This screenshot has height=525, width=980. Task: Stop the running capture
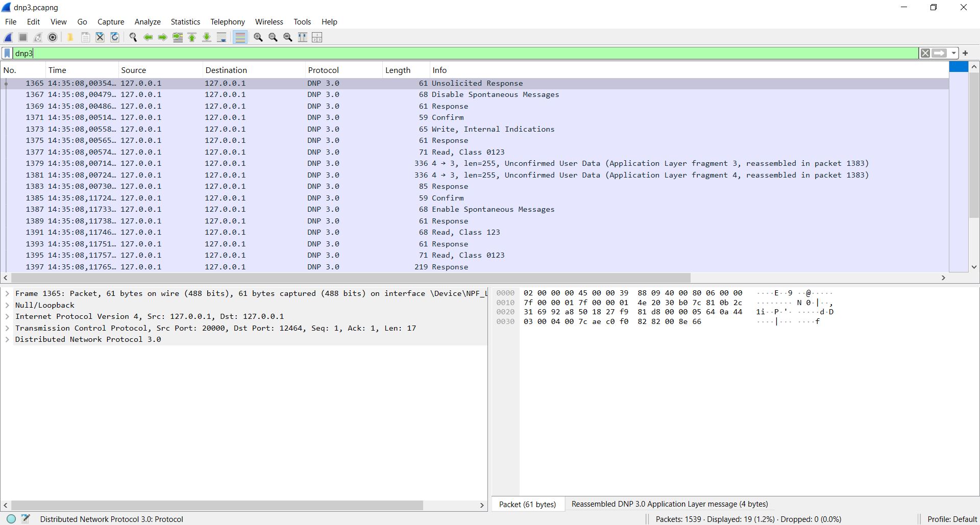pyautogui.click(x=22, y=37)
